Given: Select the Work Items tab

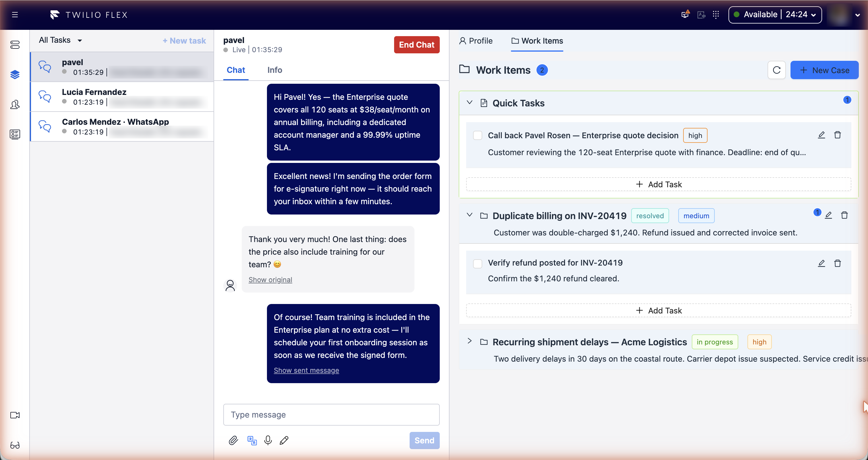Looking at the screenshot, I should coord(537,41).
